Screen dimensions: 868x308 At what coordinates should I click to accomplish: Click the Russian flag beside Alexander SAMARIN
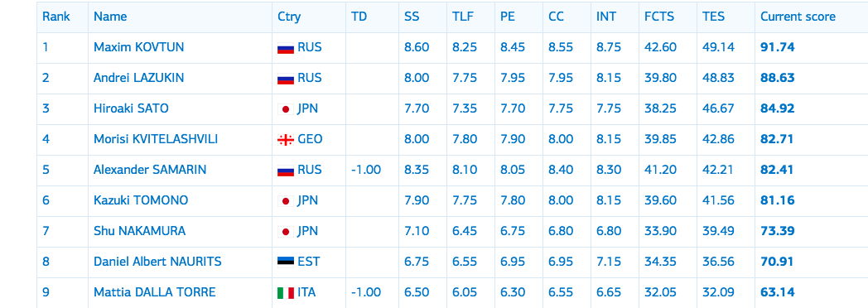(286, 171)
